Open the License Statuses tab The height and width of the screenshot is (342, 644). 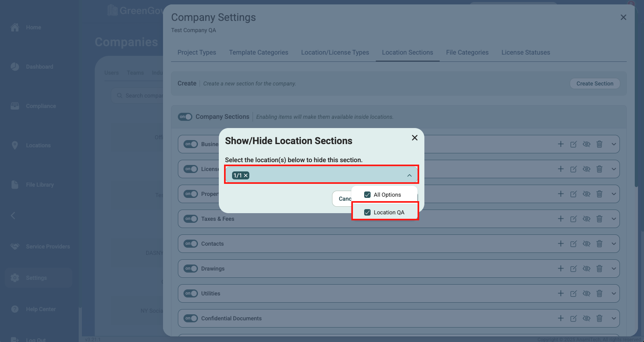[526, 53]
